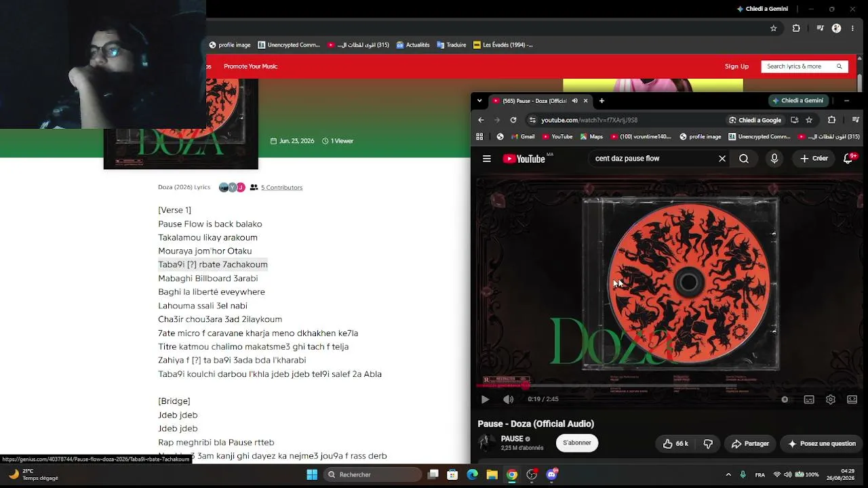
Task: View site information icon in YouTube address bar
Action: [x=532, y=120]
